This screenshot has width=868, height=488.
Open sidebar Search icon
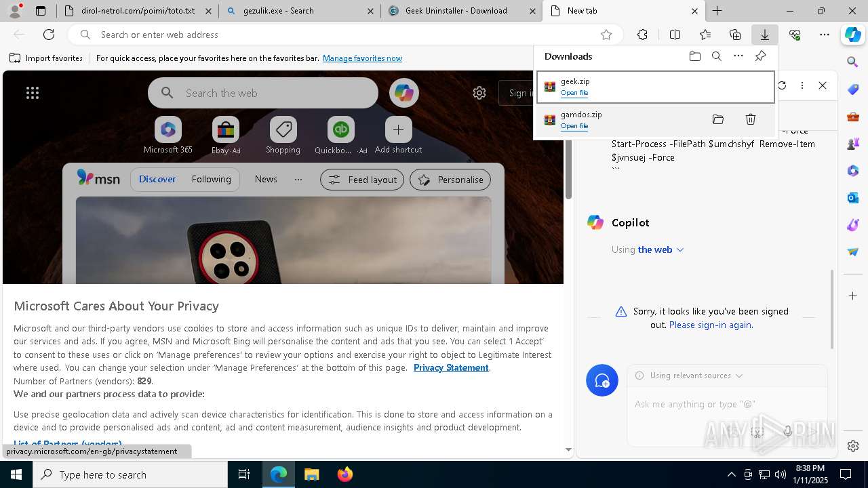click(853, 62)
